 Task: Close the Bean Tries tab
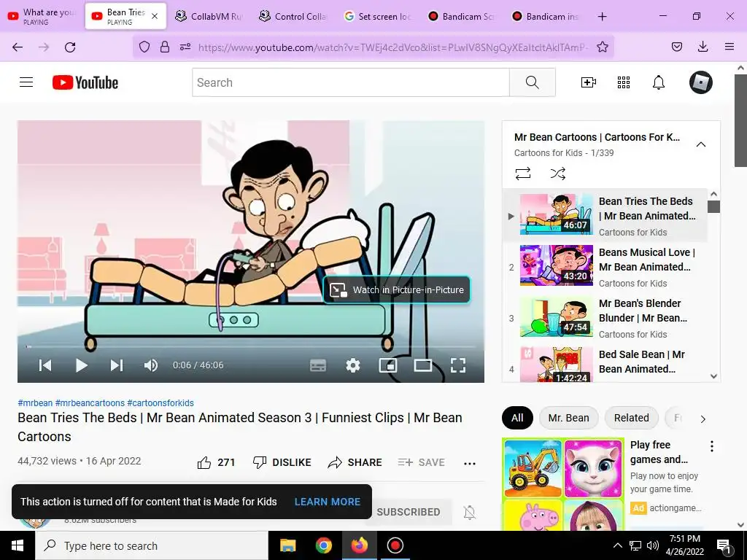155,16
